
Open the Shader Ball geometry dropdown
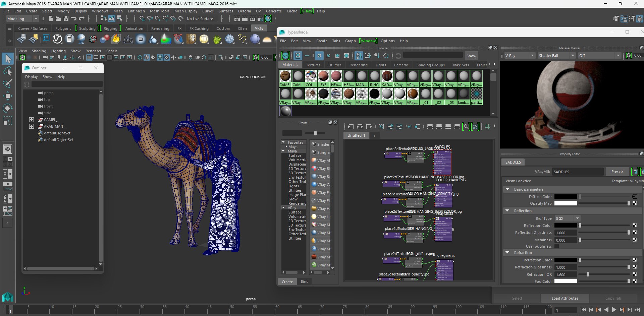coord(556,56)
